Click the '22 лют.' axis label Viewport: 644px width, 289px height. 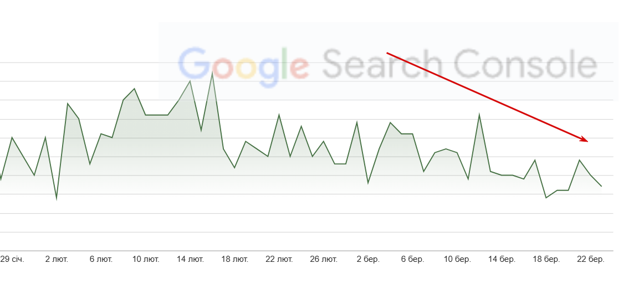pyautogui.click(x=279, y=260)
